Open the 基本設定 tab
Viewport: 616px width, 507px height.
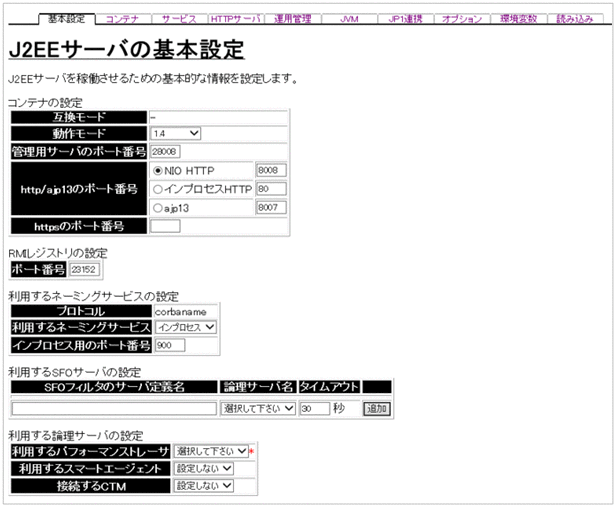click(67, 18)
